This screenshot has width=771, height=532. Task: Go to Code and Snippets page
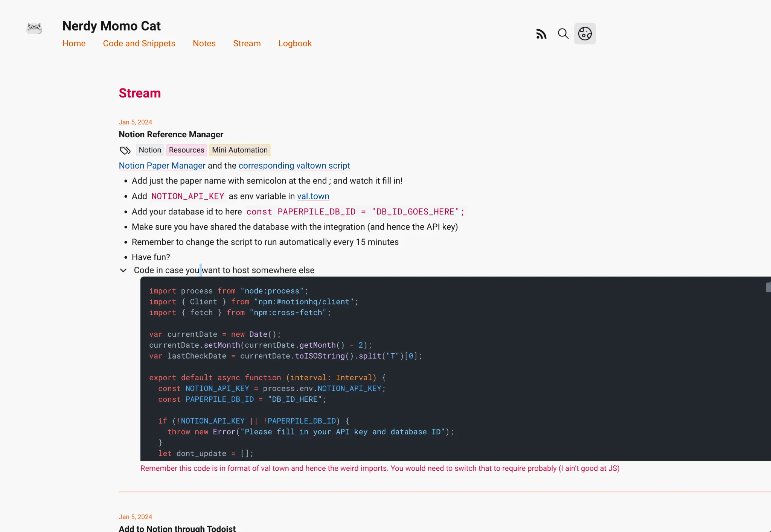(139, 44)
